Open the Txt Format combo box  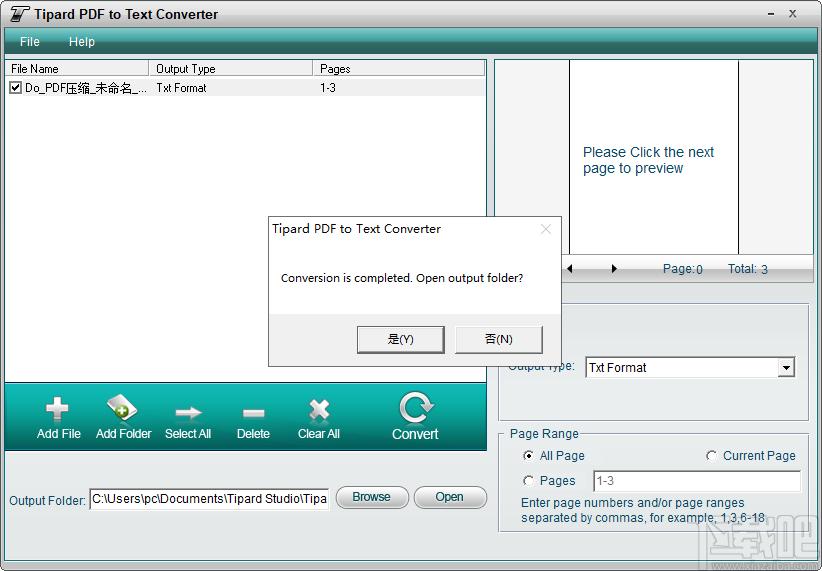coord(690,368)
